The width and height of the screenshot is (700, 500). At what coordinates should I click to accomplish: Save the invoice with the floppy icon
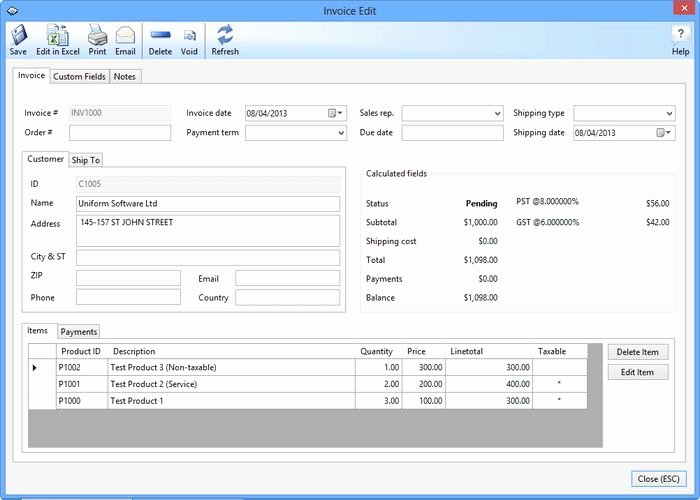click(x=18, y=35)
